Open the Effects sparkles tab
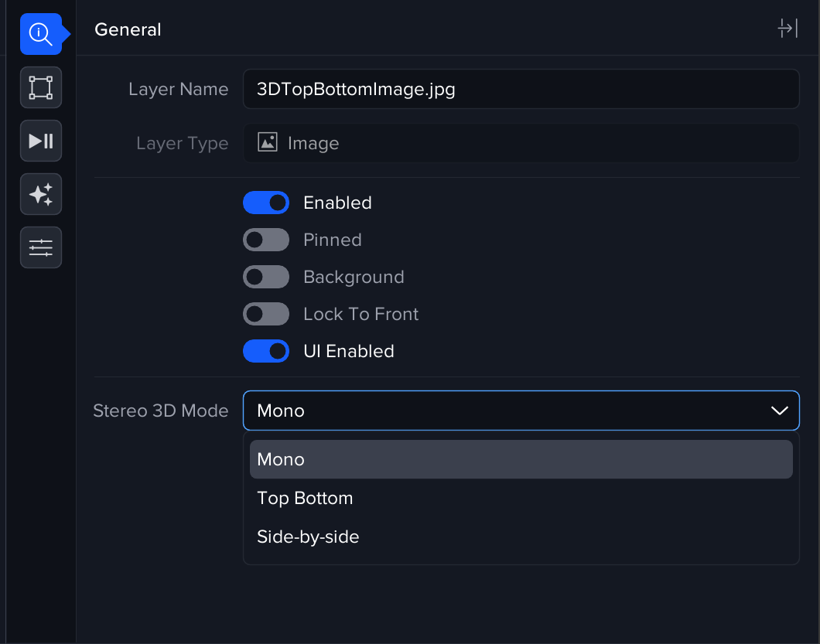The height and width of the screenshot is (644, 820). point(40,194)
